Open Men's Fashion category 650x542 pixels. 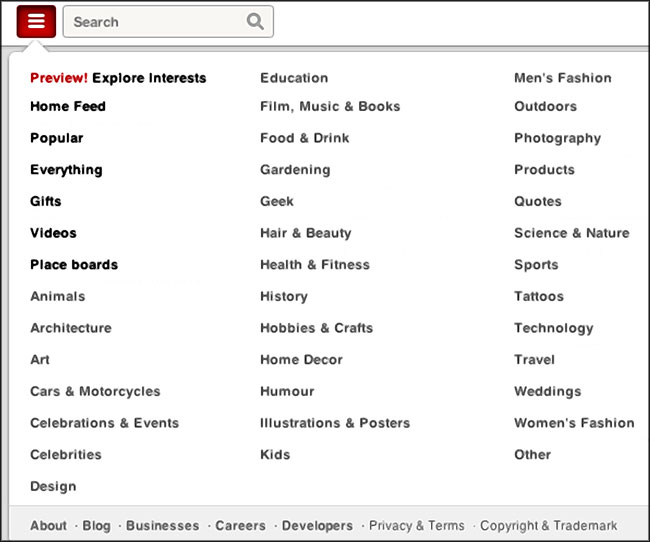point(563,78)
